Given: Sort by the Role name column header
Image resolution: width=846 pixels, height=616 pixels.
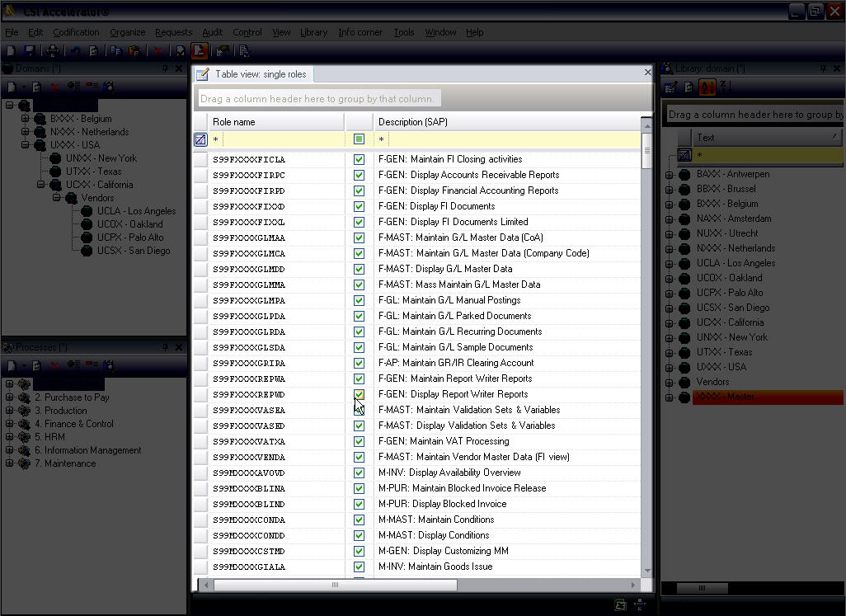Looking at the screenshot, I should tap(275, 122).
